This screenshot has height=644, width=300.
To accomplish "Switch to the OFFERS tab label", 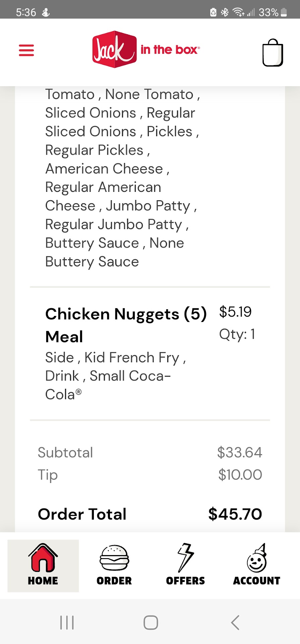I will tap(185, 581).
